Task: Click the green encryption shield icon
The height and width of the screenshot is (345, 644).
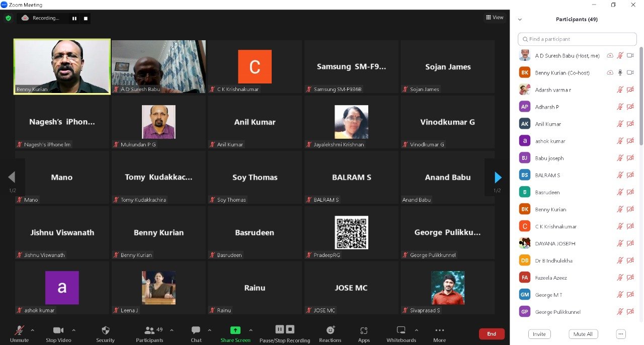Action: point(8,18)
